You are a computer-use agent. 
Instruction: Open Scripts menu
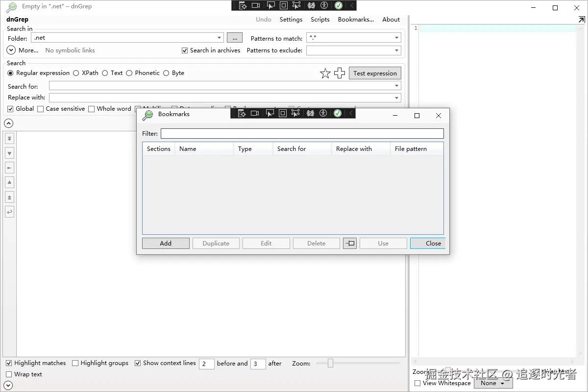point(320,20)
